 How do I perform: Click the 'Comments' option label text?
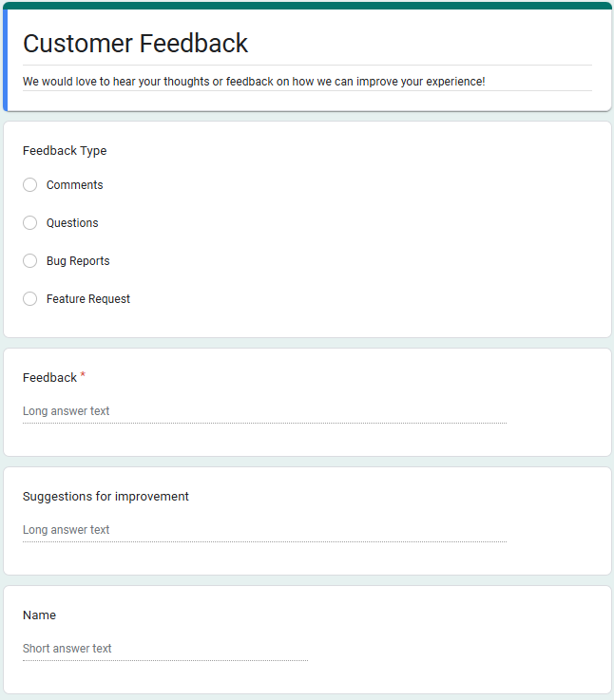coord(74,185)
